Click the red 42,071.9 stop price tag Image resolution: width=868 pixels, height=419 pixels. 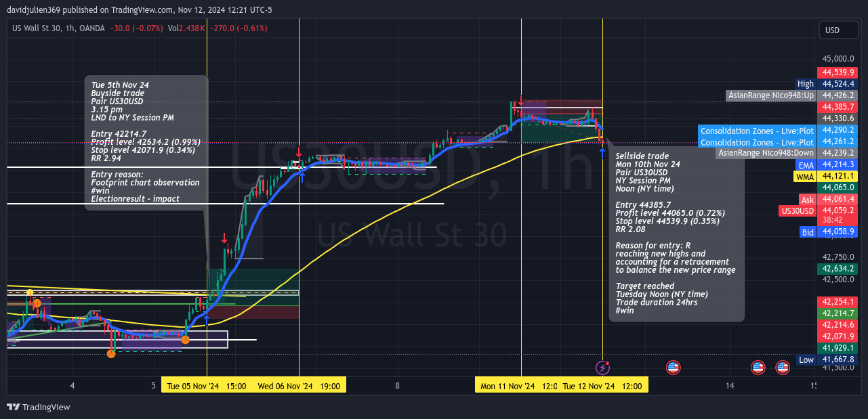tap(839, 336)
